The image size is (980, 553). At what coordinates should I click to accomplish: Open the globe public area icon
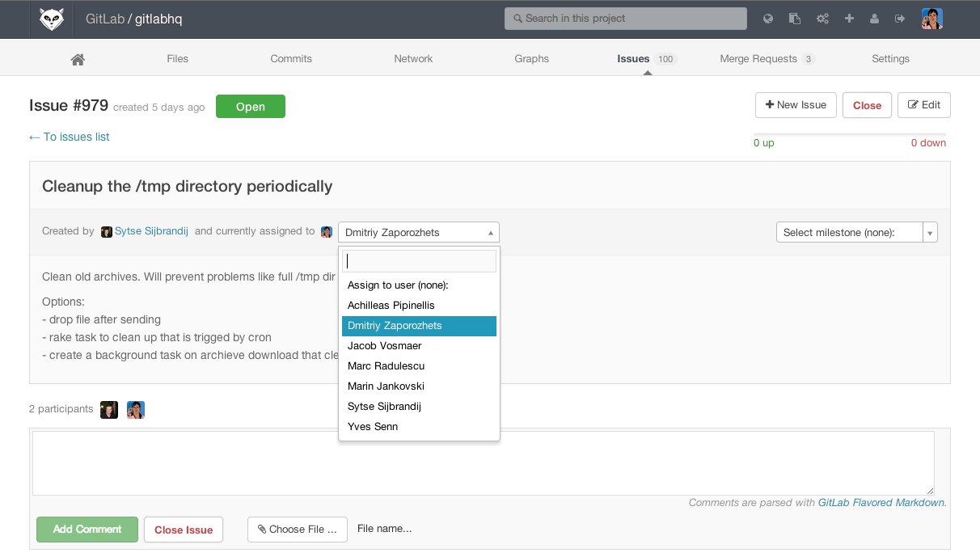point(768,19)
